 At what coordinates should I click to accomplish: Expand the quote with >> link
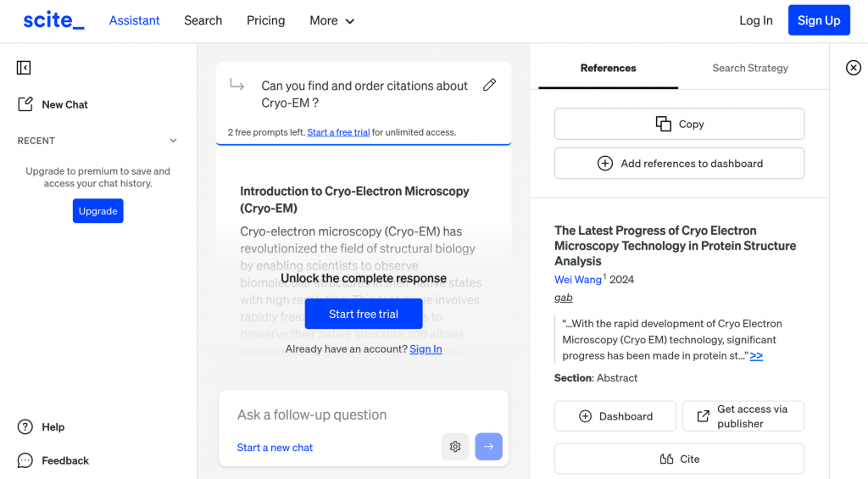[756, 356]
